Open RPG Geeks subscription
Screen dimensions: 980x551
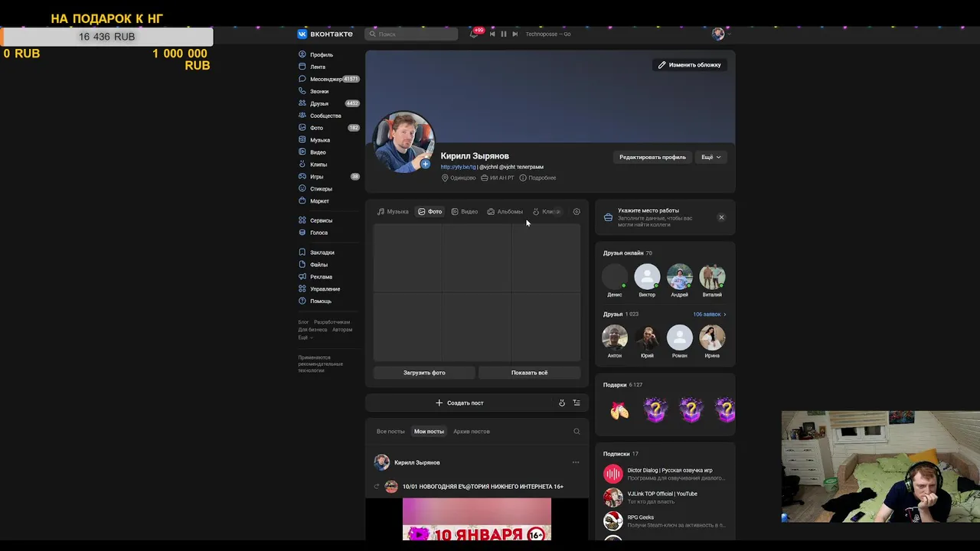665,521
